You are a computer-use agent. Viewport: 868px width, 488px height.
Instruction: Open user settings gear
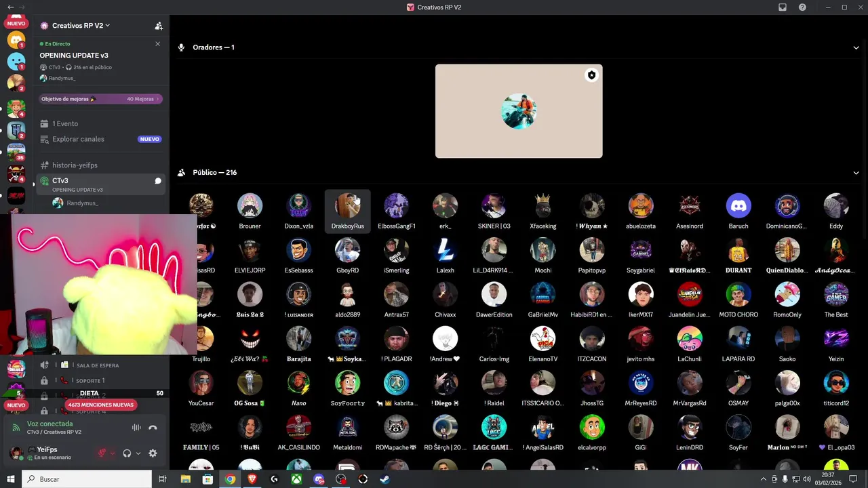click(153, 453)
